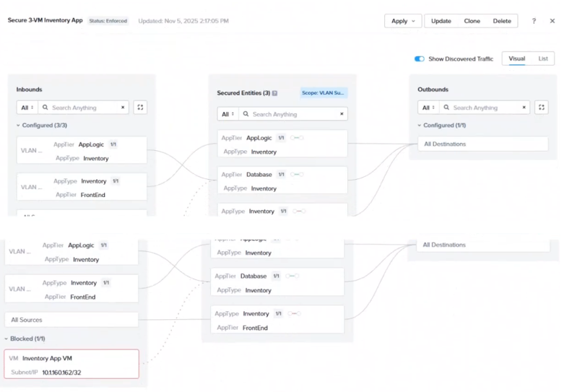572x392 pixels.
Task: Select the Visual view tab
Action: point(516,58)
